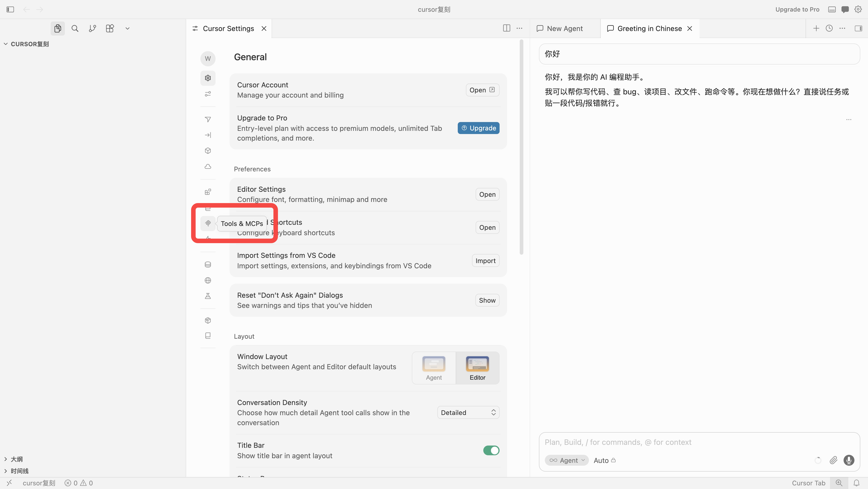This screenshot has width=868, height=489.
Task: Toggle the bottom panel icon in title bar
Action: tap(832, 10)
